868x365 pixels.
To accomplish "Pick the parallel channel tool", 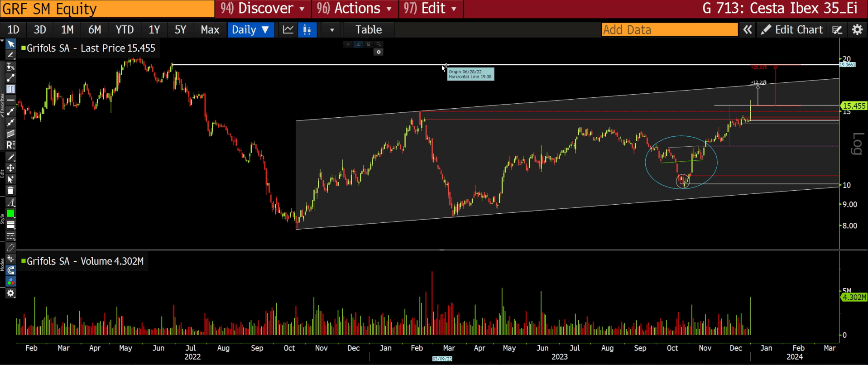I will pos(10,134).
